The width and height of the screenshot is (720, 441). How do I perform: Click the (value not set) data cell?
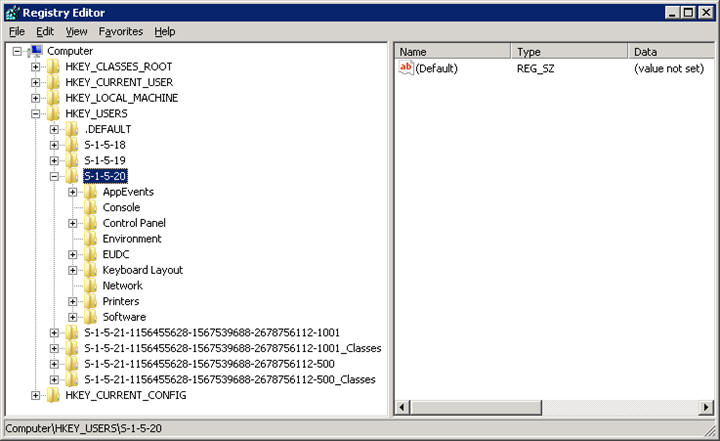tap(669, 68)
